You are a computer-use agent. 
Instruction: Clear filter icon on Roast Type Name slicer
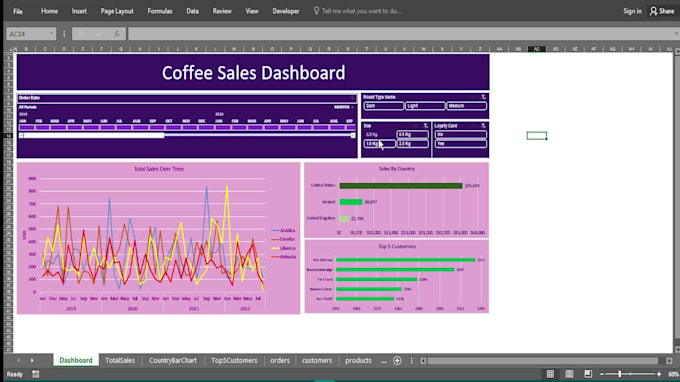tap(483, 97)
